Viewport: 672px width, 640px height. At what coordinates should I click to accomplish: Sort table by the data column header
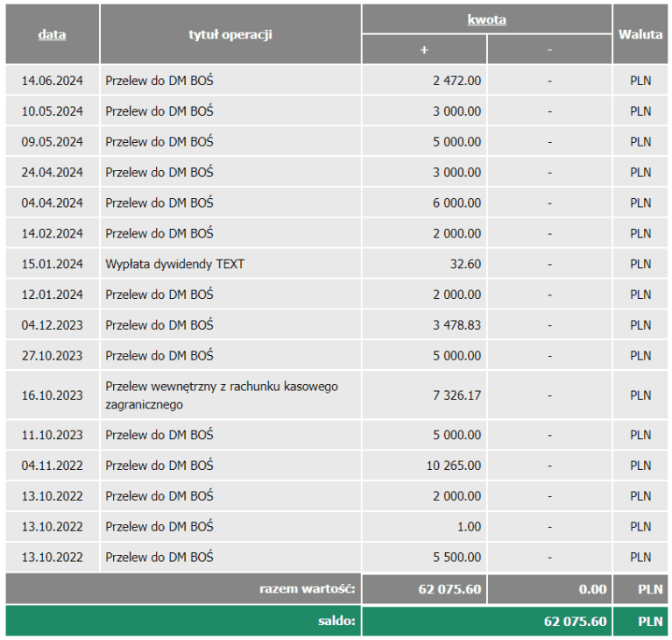pyautogui.click(x=52, y=35)
